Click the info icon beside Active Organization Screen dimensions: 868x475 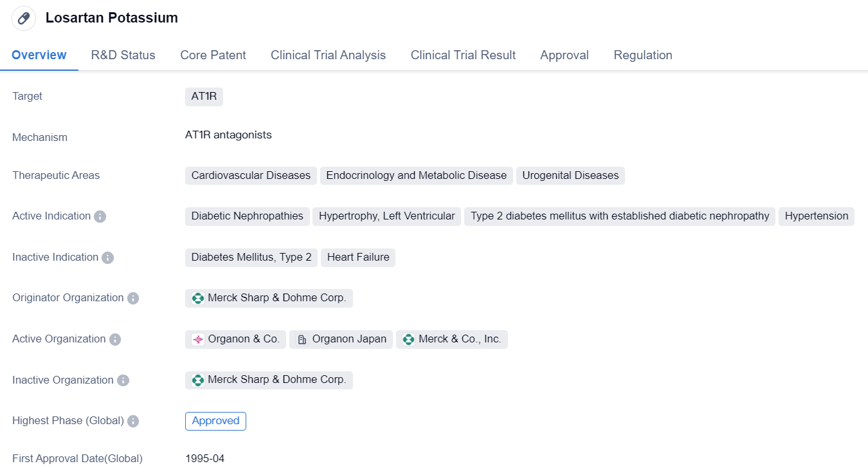(114, 339)
